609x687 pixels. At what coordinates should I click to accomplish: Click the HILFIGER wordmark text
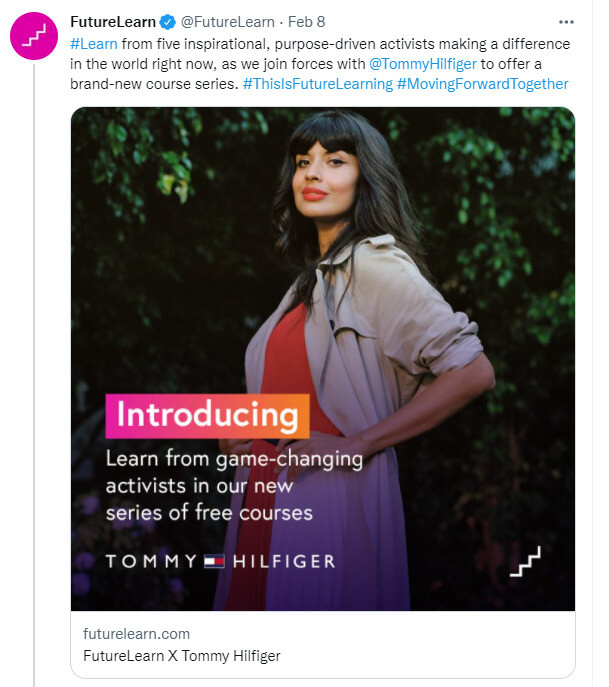click(284, 562)
